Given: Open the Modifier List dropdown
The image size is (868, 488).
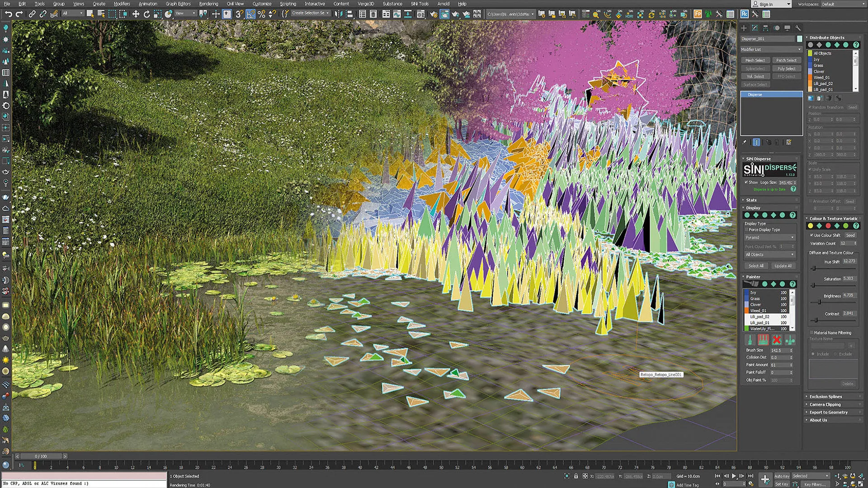Looking at the screenshot, I should tap(771, 49).
